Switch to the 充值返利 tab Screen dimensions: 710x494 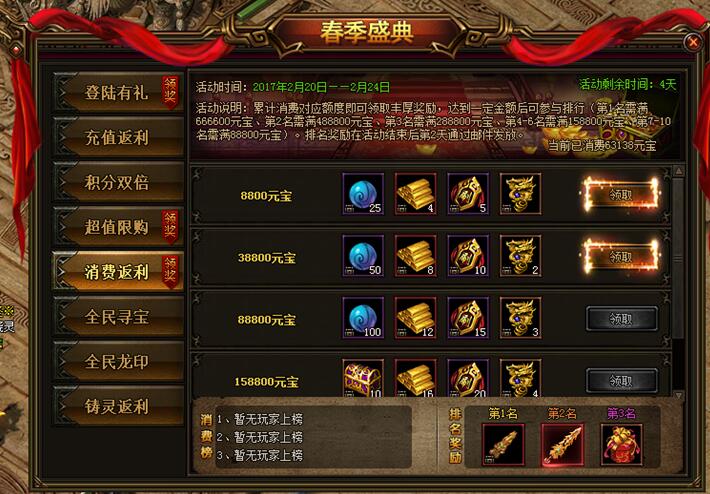coord(118,137)
